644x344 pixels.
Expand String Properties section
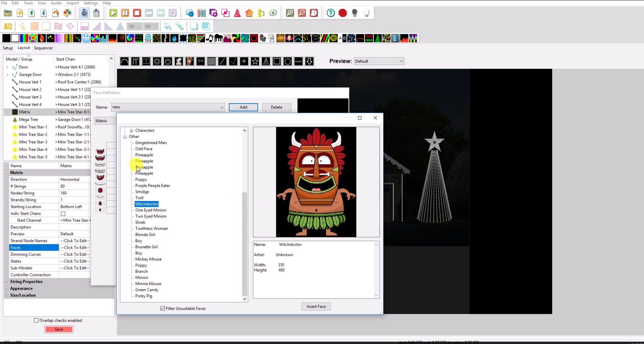(6, 281)
